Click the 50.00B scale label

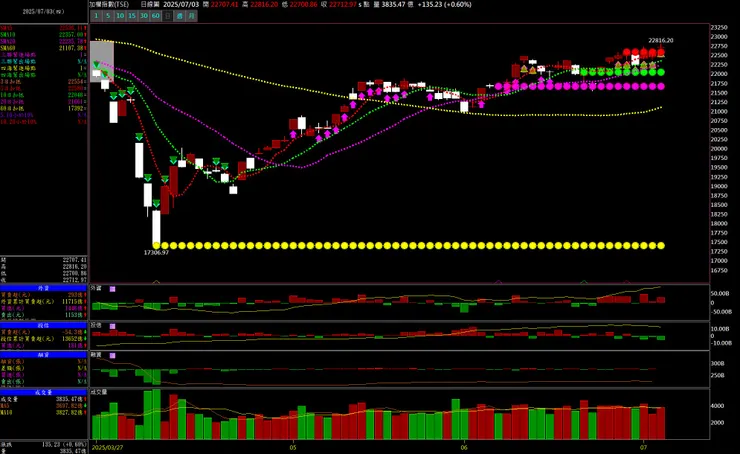tap(721, 294)
